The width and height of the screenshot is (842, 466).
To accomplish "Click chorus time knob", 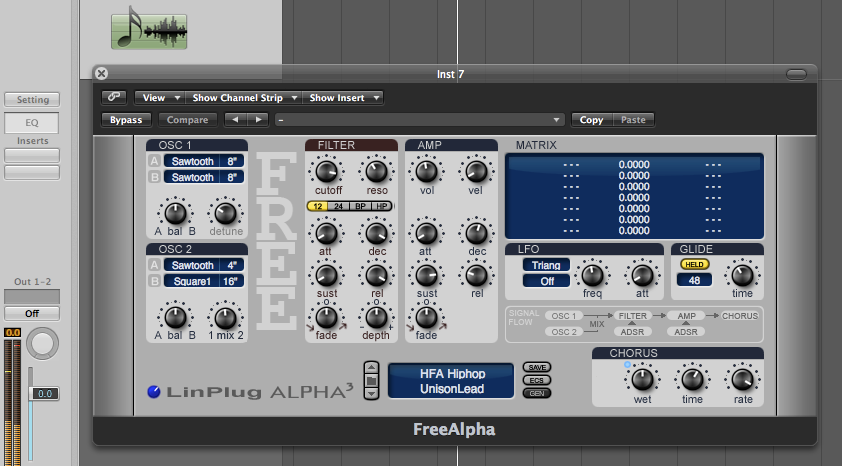I will point(692,380).
